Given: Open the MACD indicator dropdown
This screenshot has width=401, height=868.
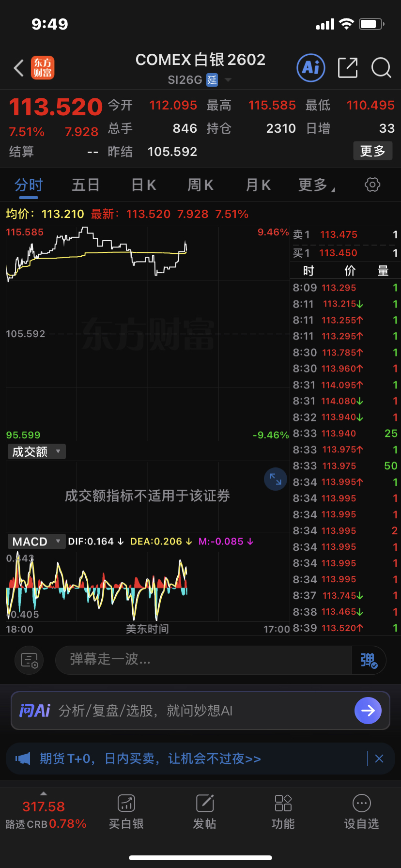Looking at the screenshot, I should click(x=36, y=541).
